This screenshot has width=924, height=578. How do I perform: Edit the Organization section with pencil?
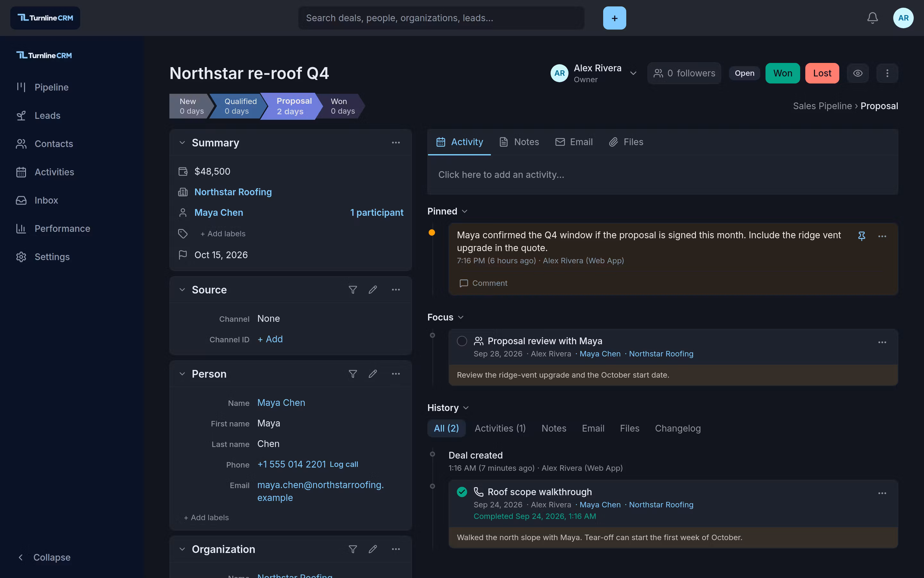tap(373, 549)
